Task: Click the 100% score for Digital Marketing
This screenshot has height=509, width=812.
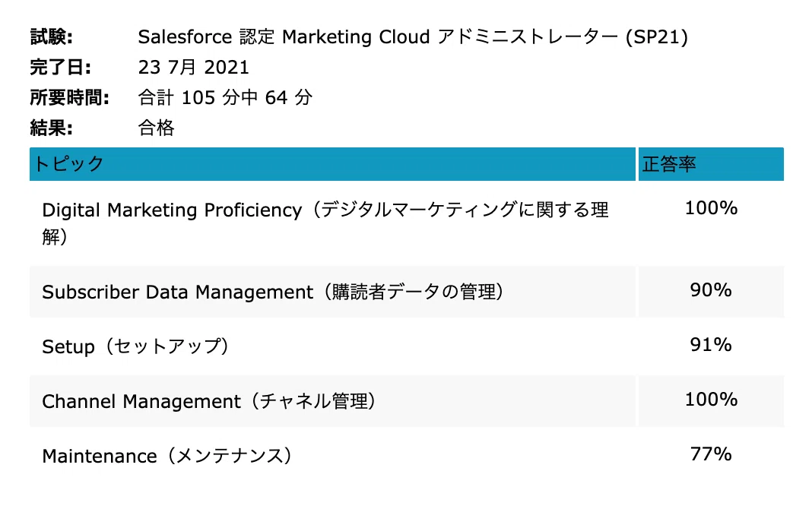Action: click(711, 208)
